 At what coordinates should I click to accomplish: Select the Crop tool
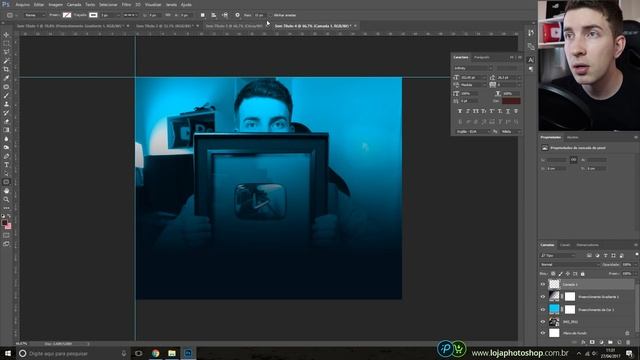pyautogui.click(x=6, y=69)
